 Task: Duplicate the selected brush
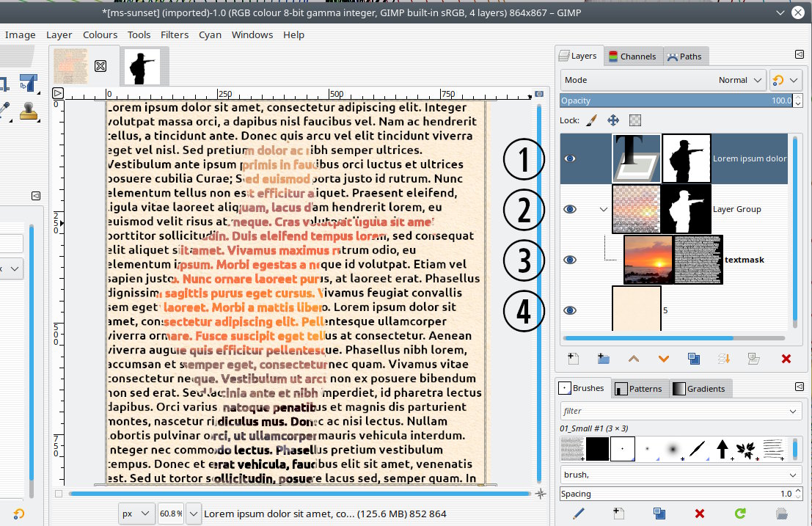(659, 513)
